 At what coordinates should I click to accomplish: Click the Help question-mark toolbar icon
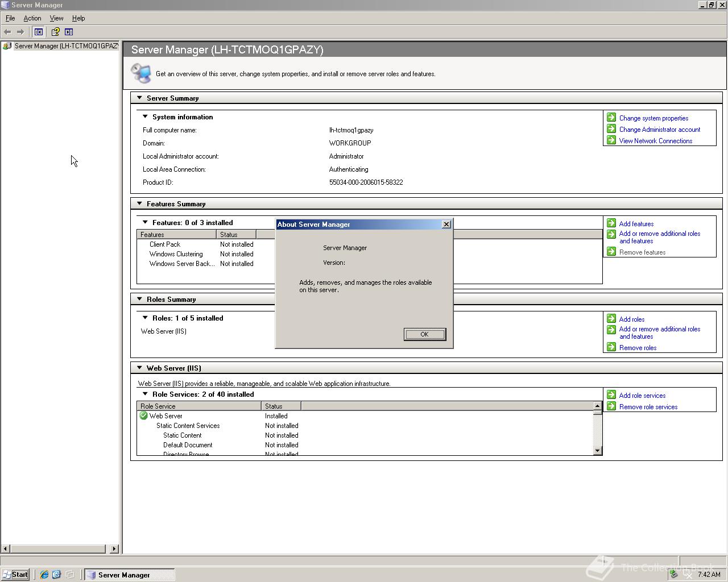click(55, 32)
